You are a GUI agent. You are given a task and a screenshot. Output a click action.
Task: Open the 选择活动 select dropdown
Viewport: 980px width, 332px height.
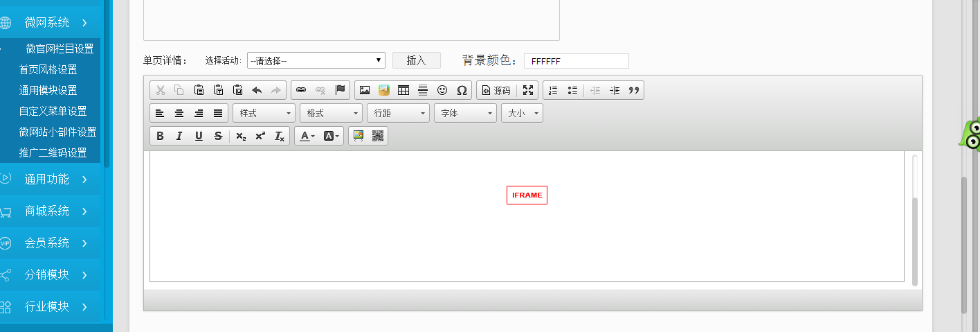pyautogui.click(x=316, y=61)
